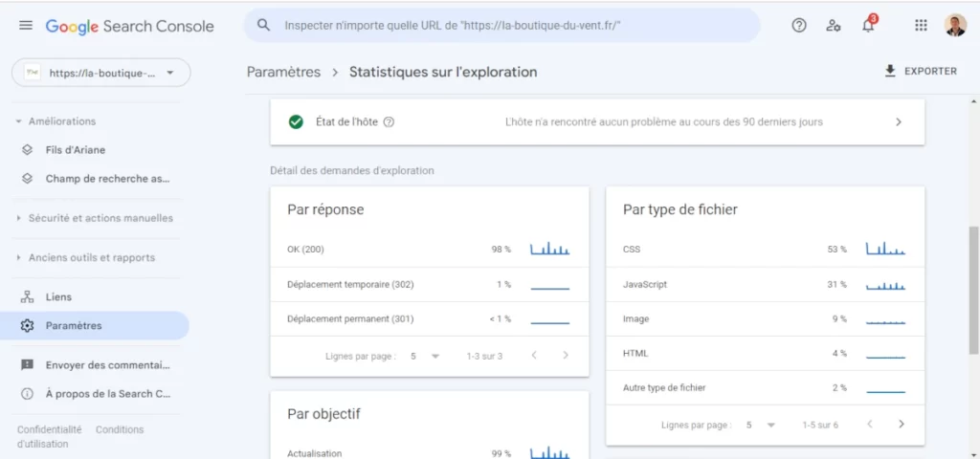980x459 pixels.
Task: Open the property selector dropdown
Action: pos(101,73)
